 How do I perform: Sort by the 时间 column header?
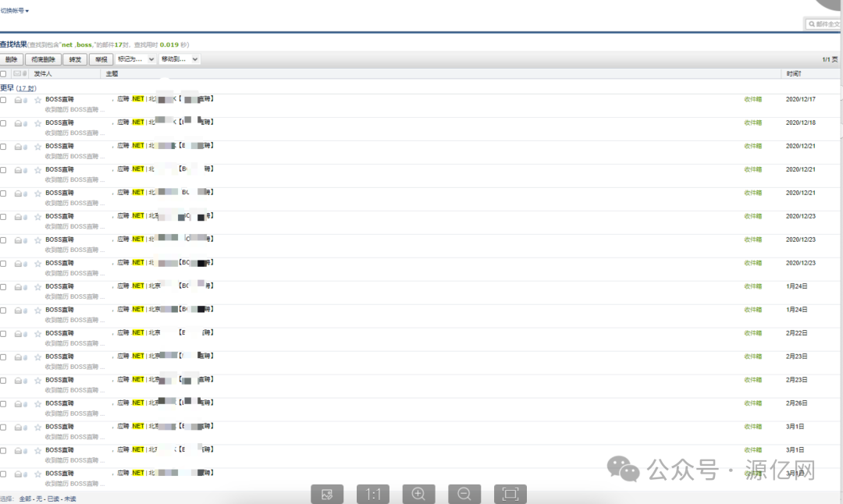(x=794, y=73)
